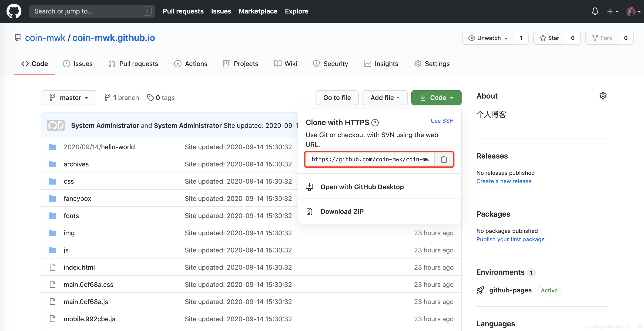Click the Fork button

point(602,38)
